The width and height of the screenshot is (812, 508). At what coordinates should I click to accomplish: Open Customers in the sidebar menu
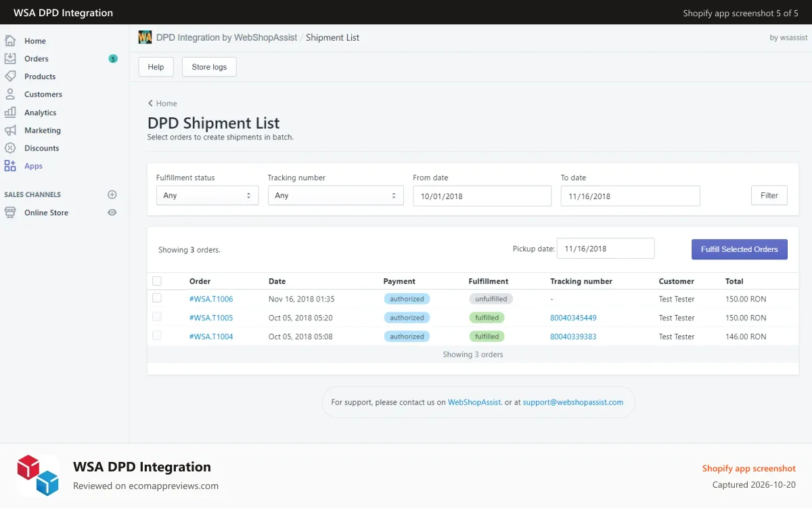[x=43, y=94]
